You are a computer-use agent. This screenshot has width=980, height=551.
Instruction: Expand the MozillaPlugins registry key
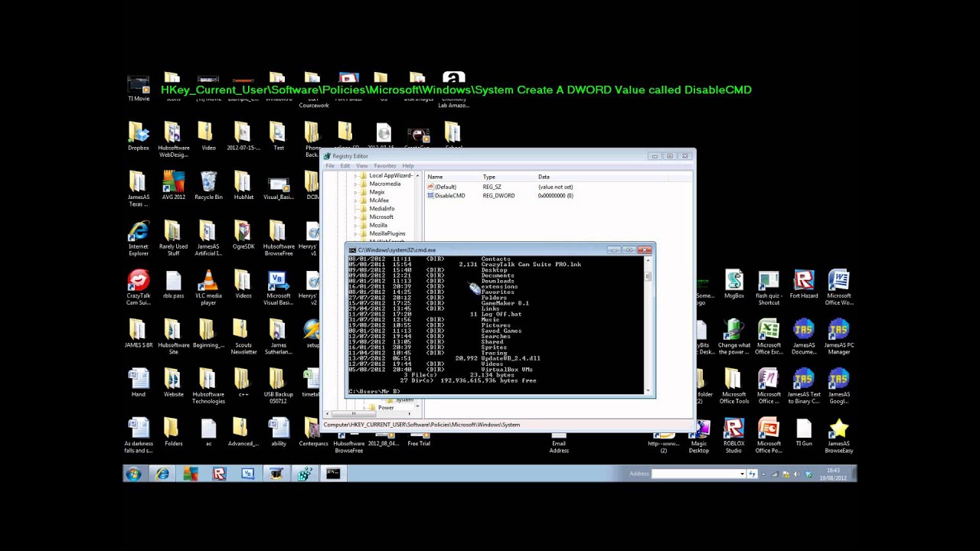click(x=355, y=233)
